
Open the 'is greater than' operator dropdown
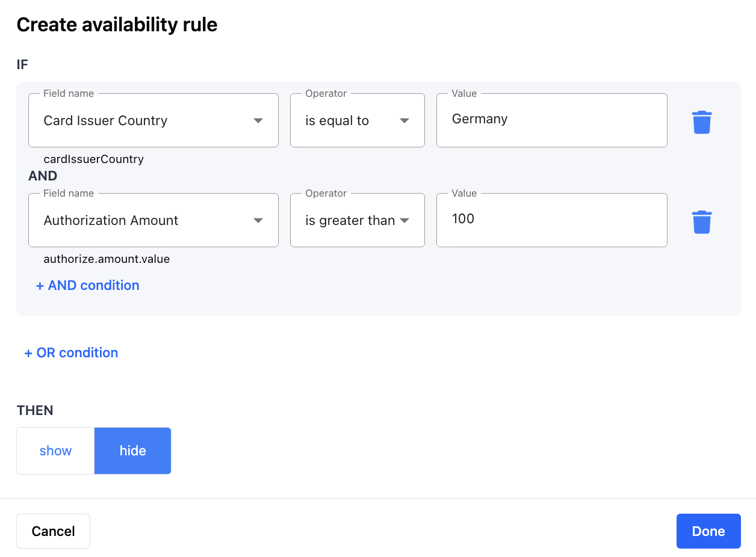click(357, 221)
